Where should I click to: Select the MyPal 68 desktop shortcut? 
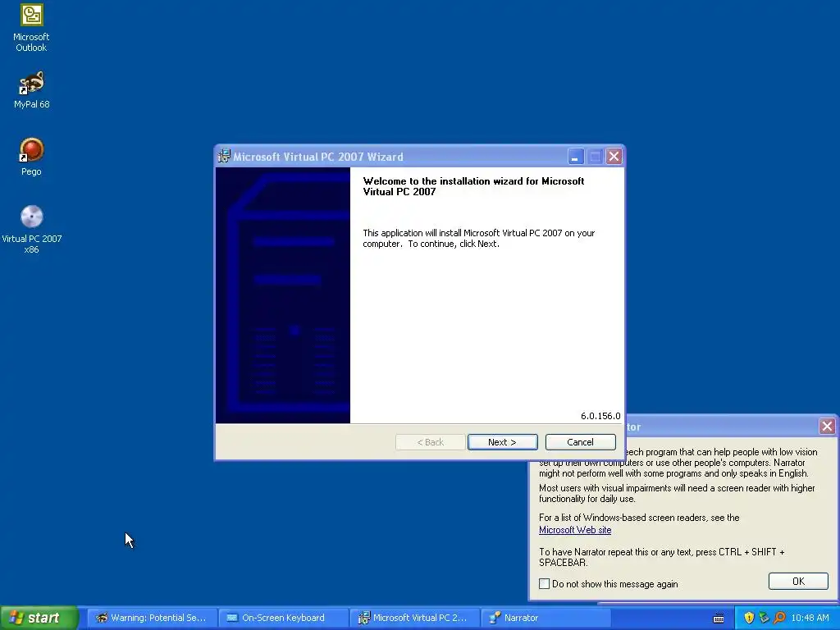tap(32, 90)
